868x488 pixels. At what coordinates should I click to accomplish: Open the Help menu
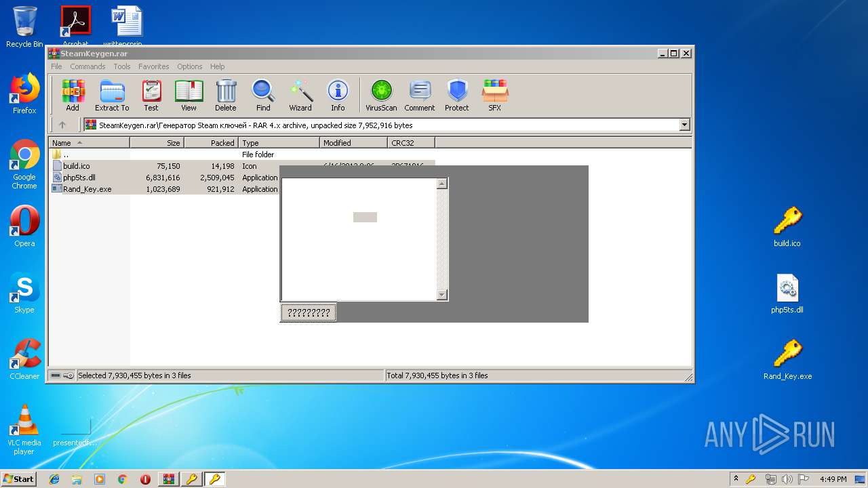pyautogui.click(x=218, y=66)
